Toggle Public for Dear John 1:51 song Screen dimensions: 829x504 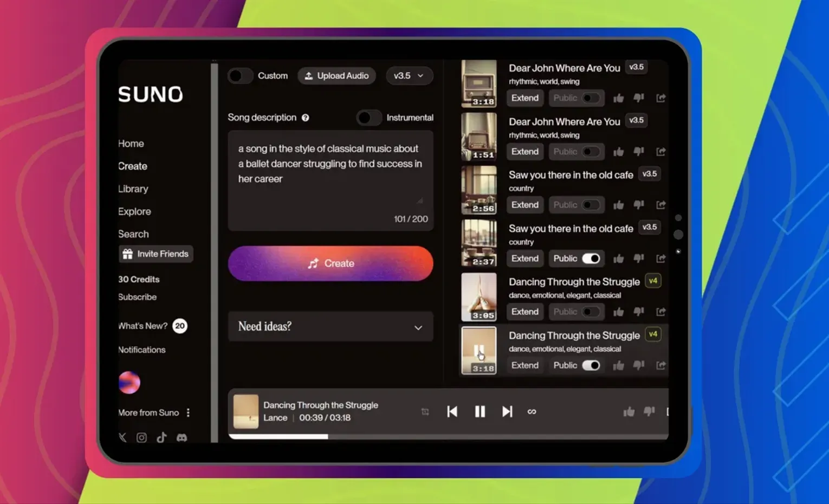591,152
